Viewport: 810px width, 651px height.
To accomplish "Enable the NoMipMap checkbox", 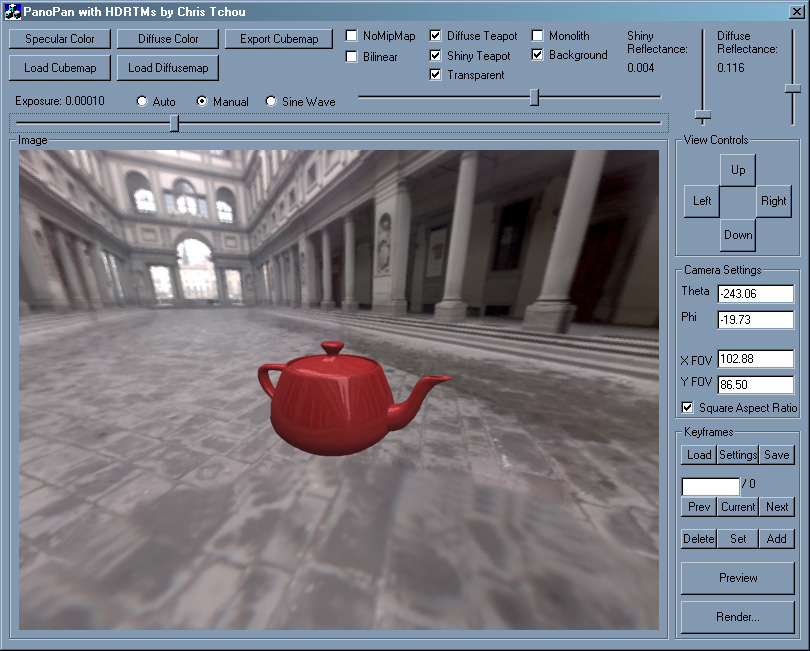I will coord(352,36).
